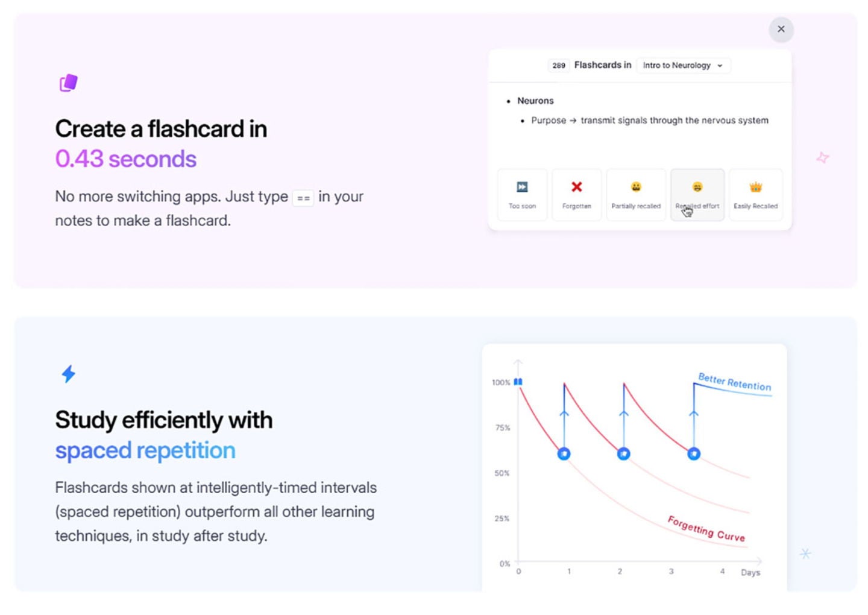Click the book icon at 100% on graph
Image resolution: width=868 pixels, height=615 pixels.
pos(518,382)
